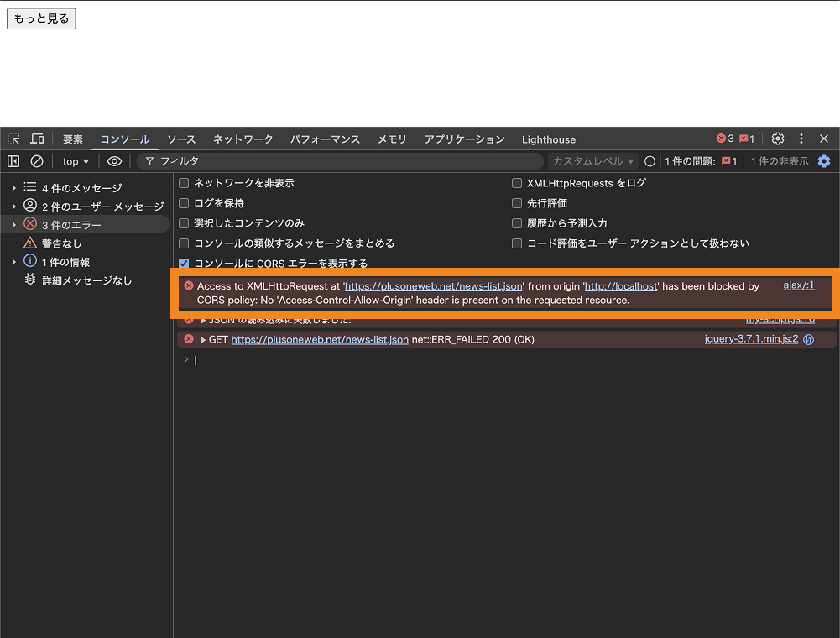Click the もっと見る button

(x=41, y=18)
